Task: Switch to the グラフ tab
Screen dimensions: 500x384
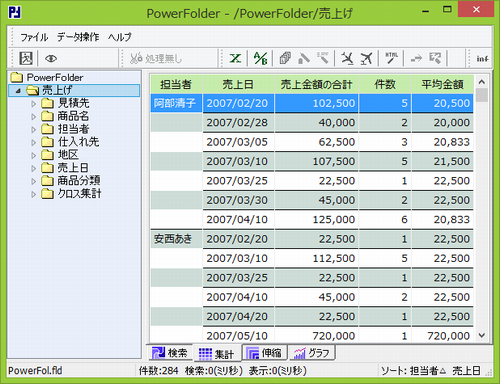Action: pos(312,353)
